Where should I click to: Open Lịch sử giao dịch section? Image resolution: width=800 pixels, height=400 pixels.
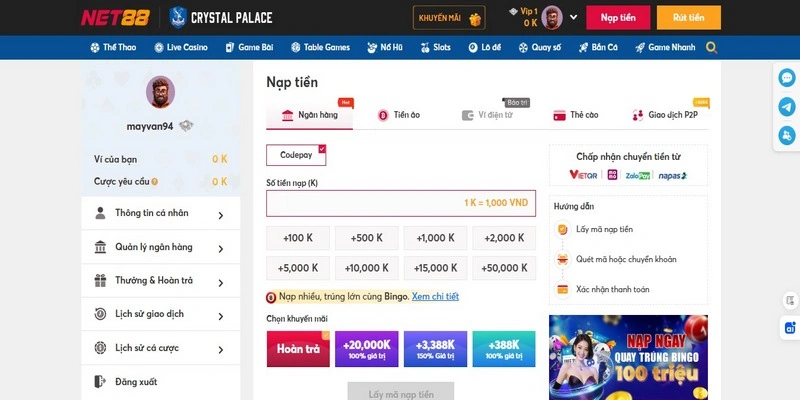tap(161, 314)
